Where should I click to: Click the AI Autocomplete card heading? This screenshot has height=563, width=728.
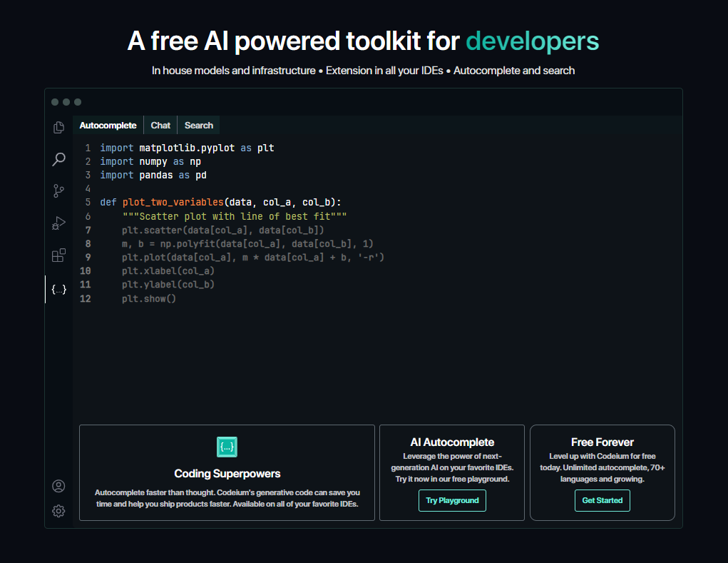[452, 442]
